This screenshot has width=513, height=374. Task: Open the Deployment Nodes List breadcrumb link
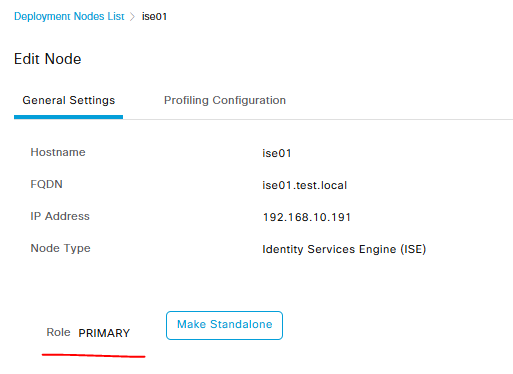(x=69, y=16)
